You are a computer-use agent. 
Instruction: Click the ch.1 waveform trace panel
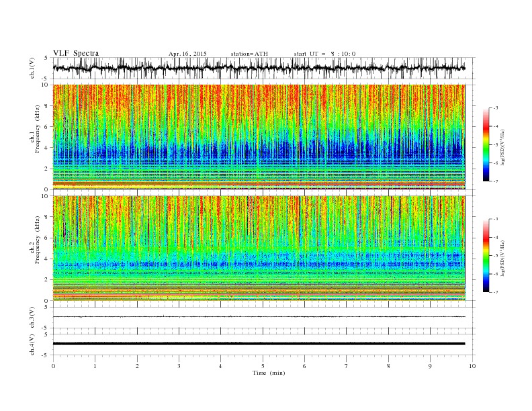[x=264, y=68]
